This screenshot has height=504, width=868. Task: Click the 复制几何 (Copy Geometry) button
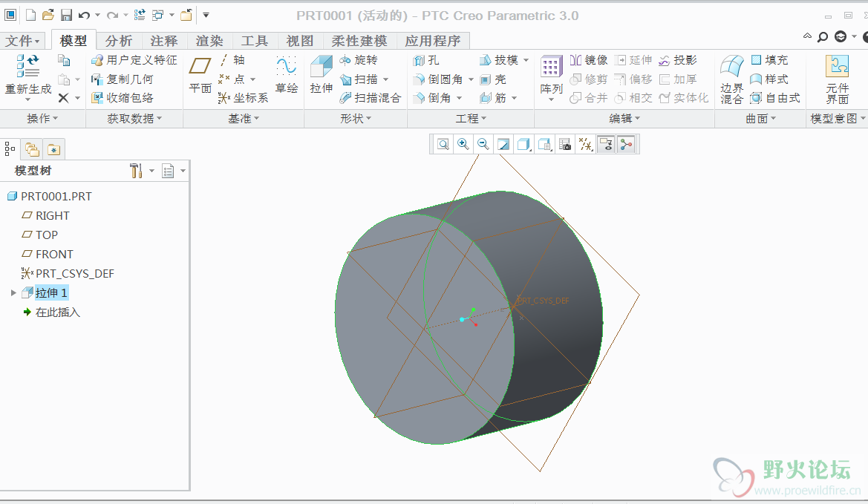click(x=122, y=79)
